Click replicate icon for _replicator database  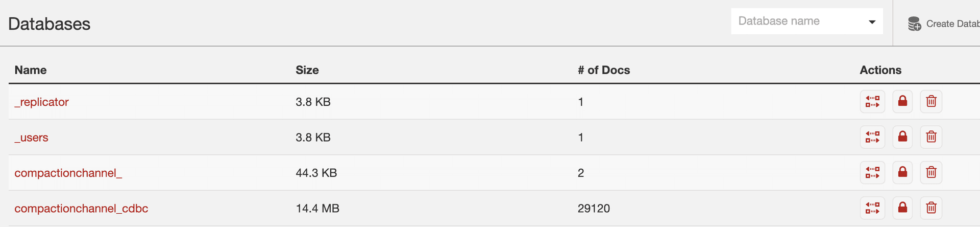pos(872,101)
